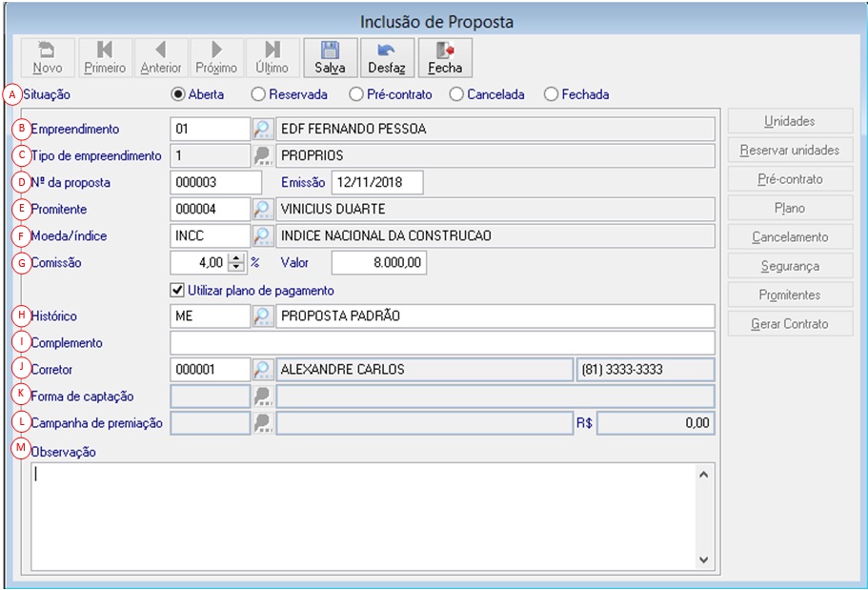Uncheck Utilizar plano de pagamento
This screenshot has width=868, height=590.
(177, 291)
